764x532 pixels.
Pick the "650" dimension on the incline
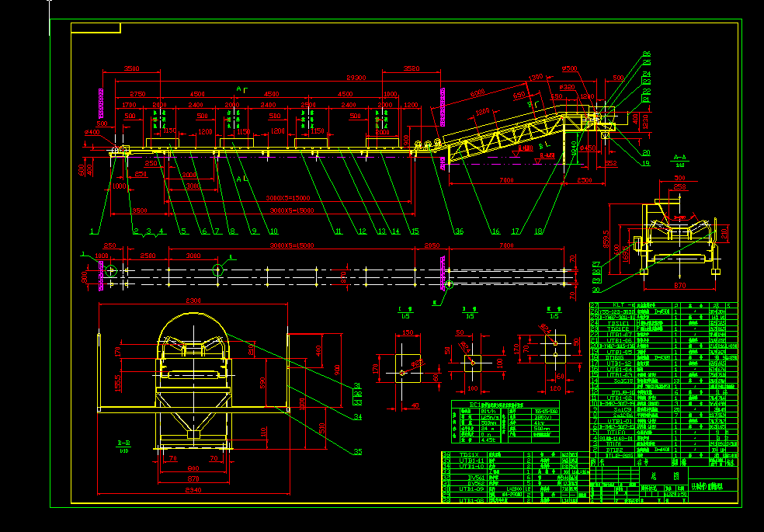point(519,95)
